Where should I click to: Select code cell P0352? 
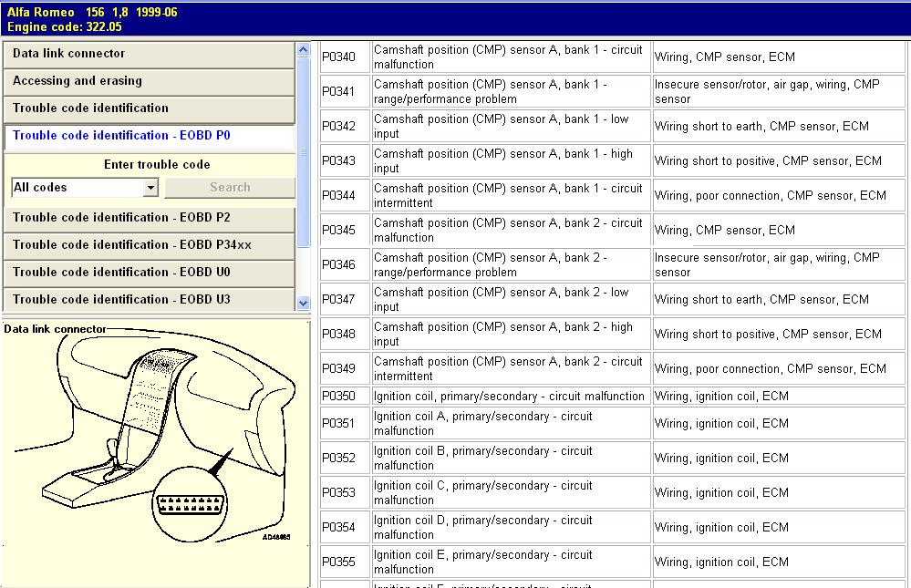[x=345, y=459]
